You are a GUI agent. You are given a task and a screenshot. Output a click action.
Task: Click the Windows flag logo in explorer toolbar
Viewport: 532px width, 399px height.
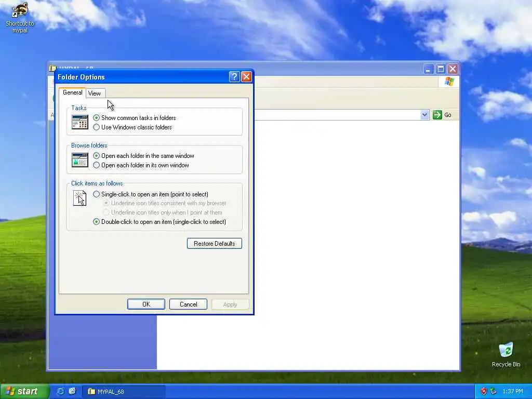click(x=449, y=82)
